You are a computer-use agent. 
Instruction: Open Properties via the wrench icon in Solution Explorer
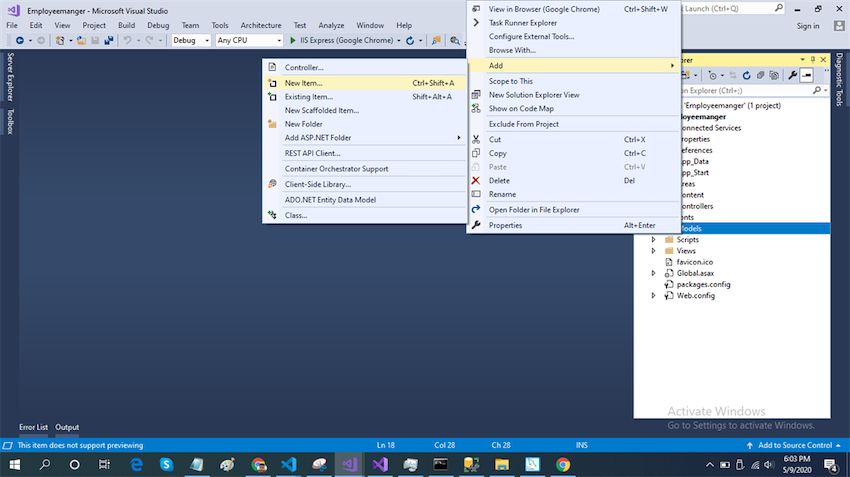point(793,76)
